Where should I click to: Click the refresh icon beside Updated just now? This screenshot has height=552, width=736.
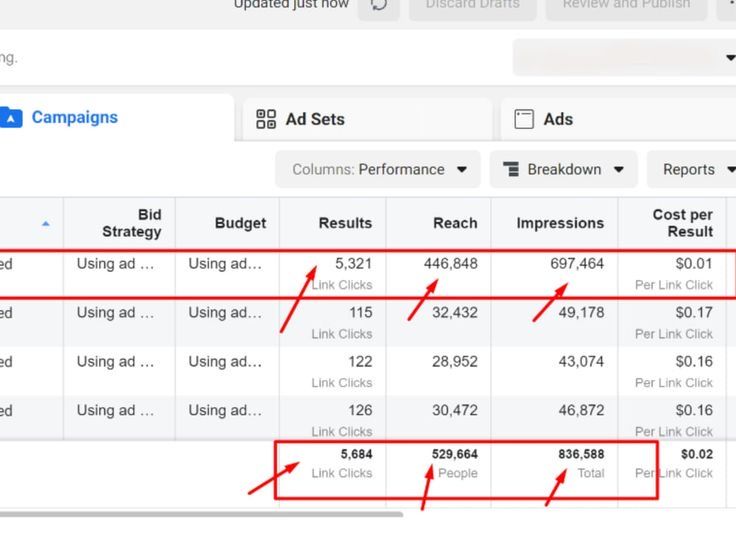379,5
